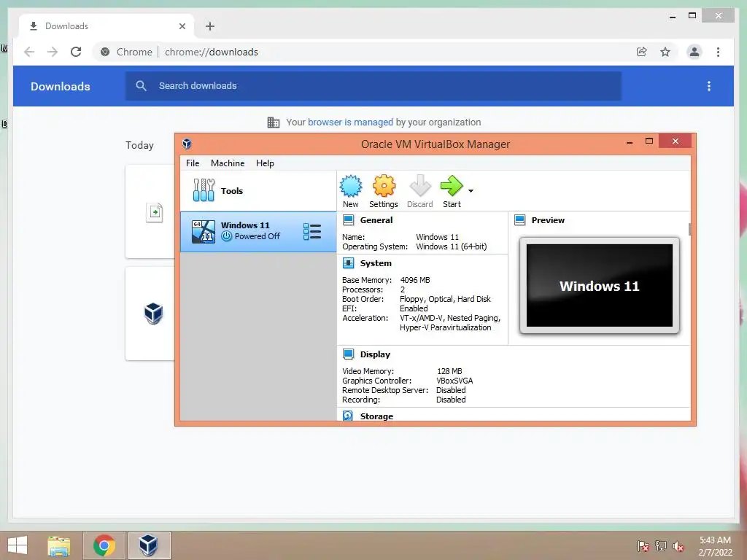Click the network tray icon
The width and height of the screenshot is (747, 560).
coord(661,545)
